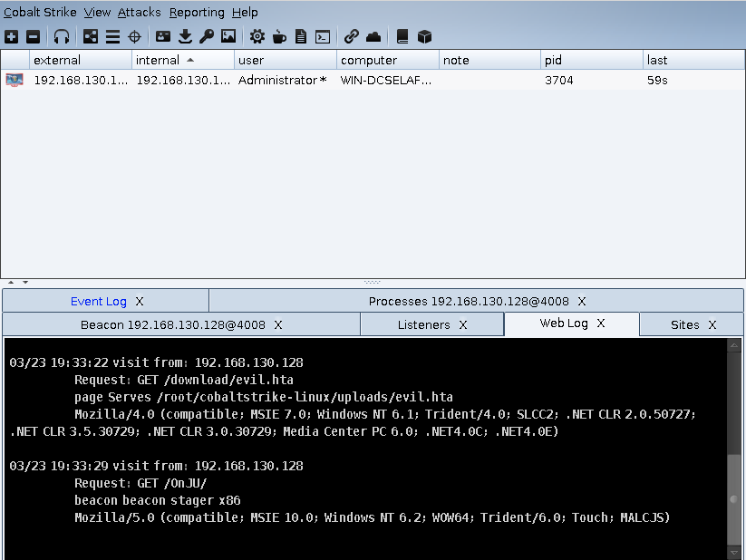Click the chain link host file icon
Screen dimensions: 746x560
[351, 36]
